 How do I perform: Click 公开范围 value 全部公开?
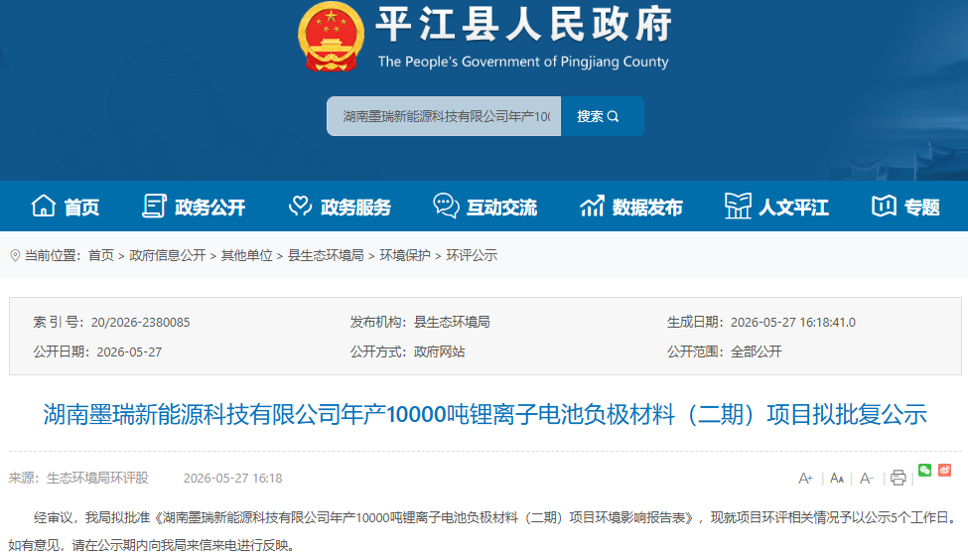coord(757,351)
